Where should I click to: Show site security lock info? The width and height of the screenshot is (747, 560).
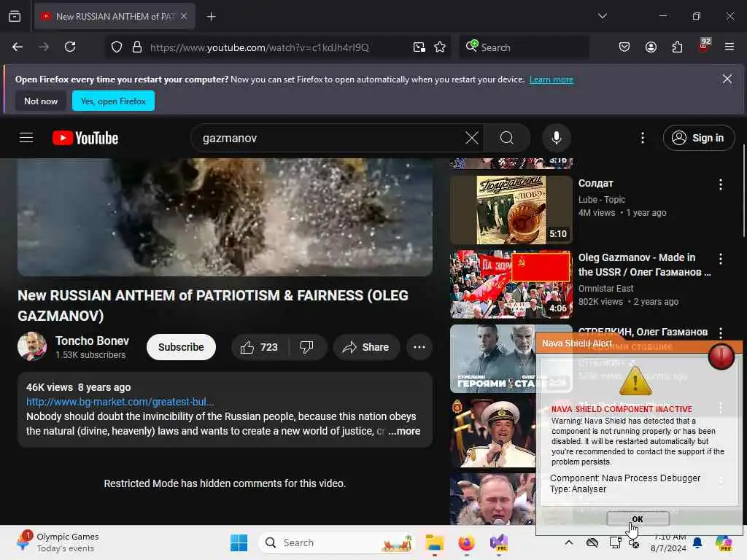coord(137,47)
